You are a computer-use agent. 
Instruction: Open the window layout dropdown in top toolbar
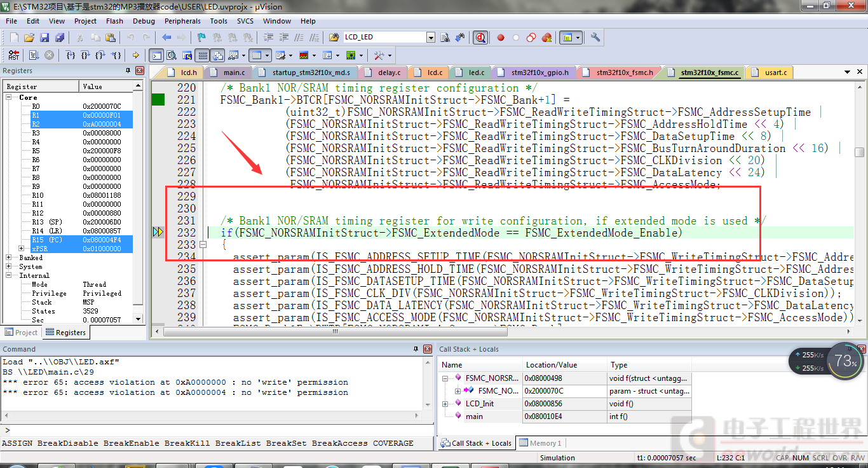578,38
